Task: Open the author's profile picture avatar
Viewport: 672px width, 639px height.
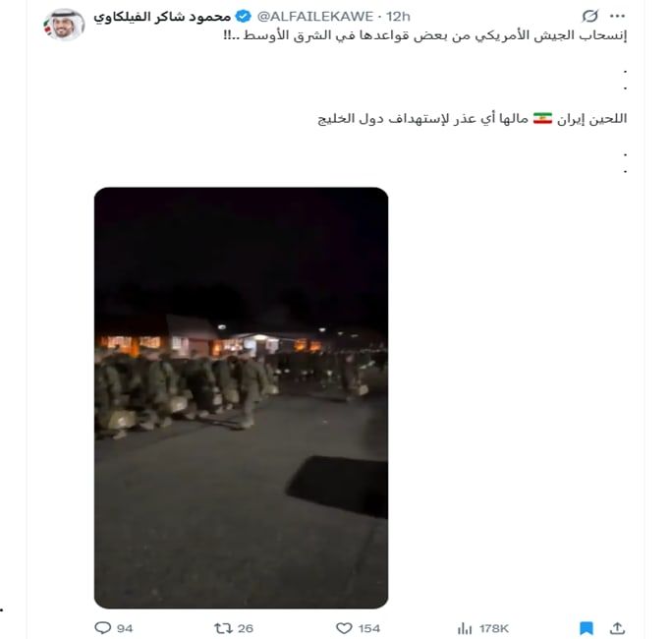Action: [64, 25]
